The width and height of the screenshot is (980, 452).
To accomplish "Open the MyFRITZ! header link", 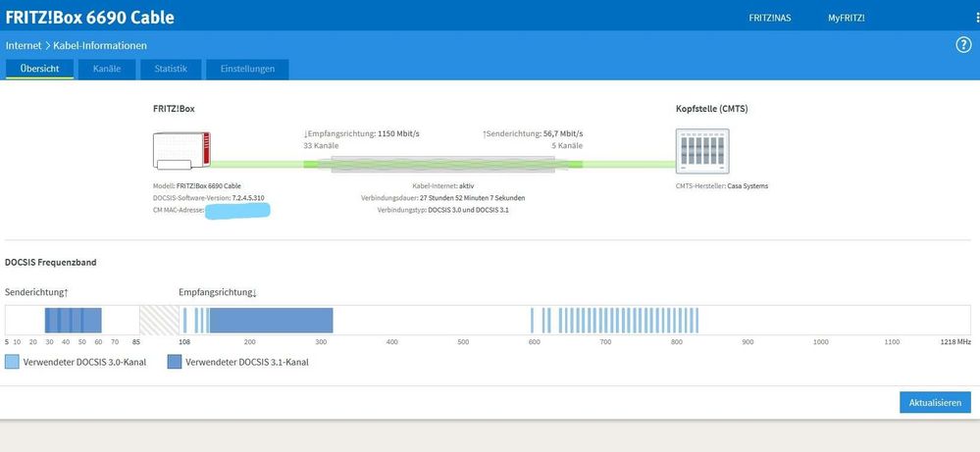I will click(x=847, y=18).
